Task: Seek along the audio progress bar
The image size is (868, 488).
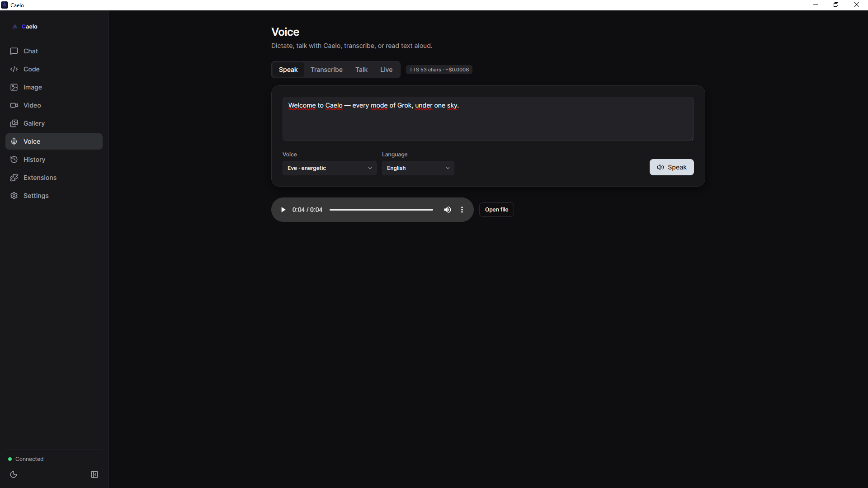Action: coord(381,210)
